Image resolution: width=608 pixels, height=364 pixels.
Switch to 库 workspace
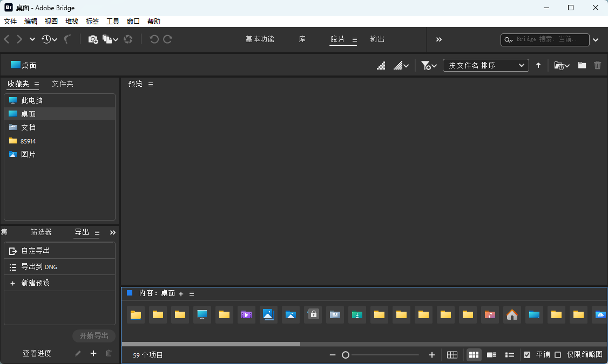point(302,39)
